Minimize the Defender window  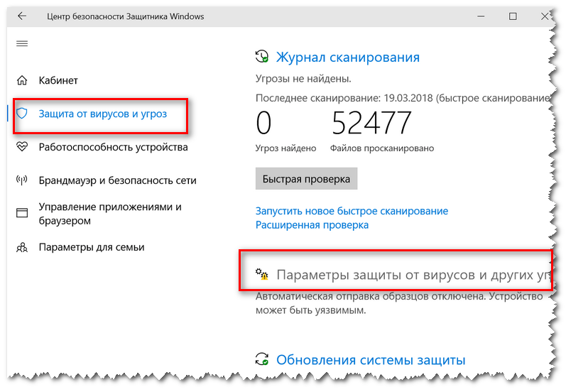[481, 16]
